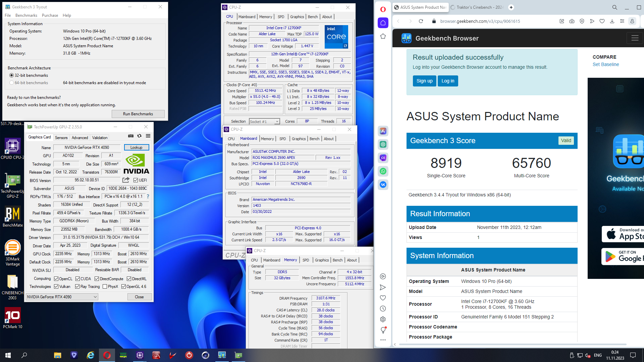Click the browser address bar URL

point(480,21)
